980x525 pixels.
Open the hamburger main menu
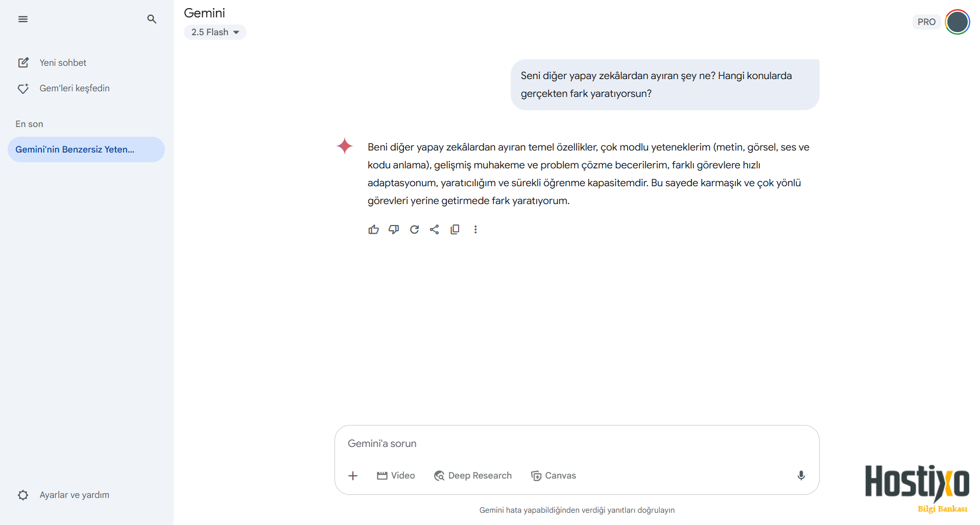coord(23,19)
